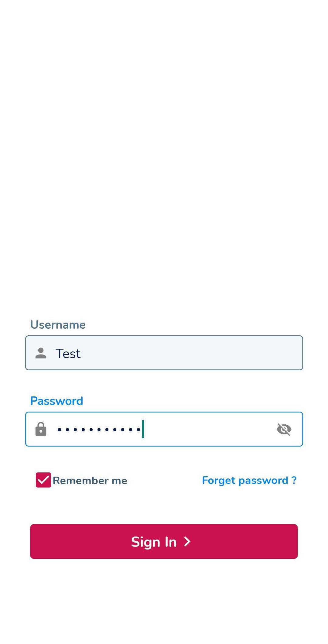Click the Username label above the field
The width and height of the screenshot is (328, 644).
58,325
